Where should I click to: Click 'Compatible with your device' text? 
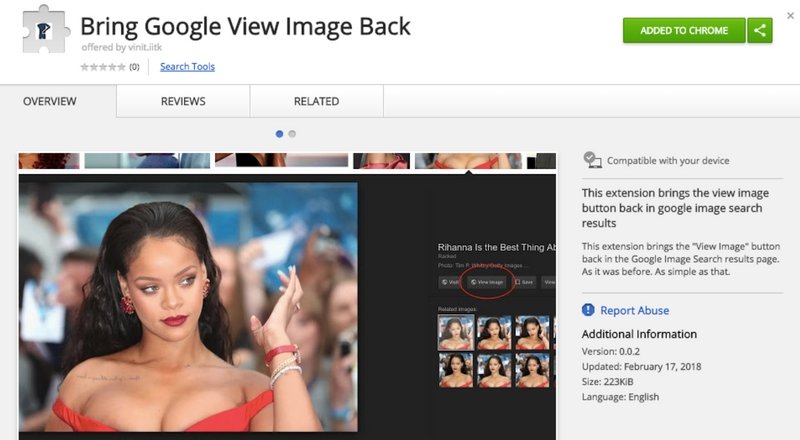[668, 161]
